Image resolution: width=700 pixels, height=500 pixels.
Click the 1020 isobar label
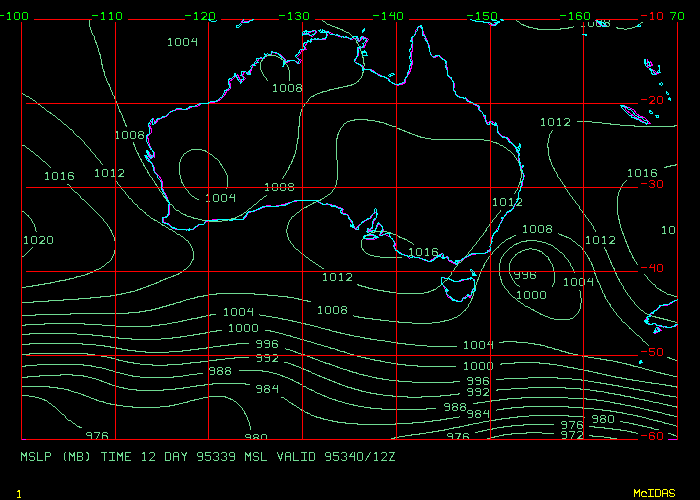pyautogui.click(x=36, y=240)
